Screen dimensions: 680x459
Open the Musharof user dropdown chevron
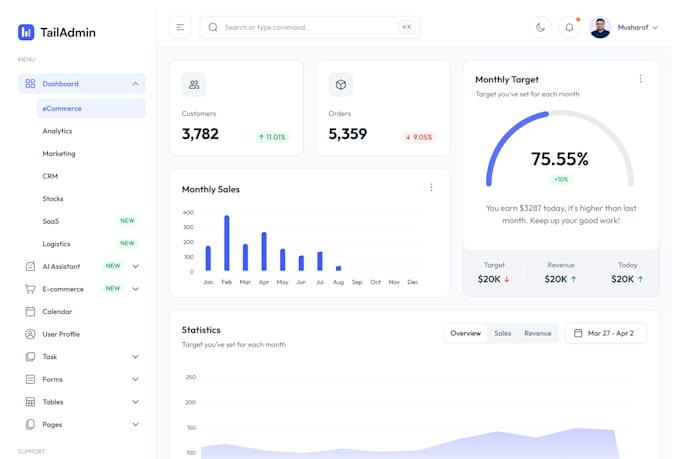pyautogui.click(x=655, y=27)
